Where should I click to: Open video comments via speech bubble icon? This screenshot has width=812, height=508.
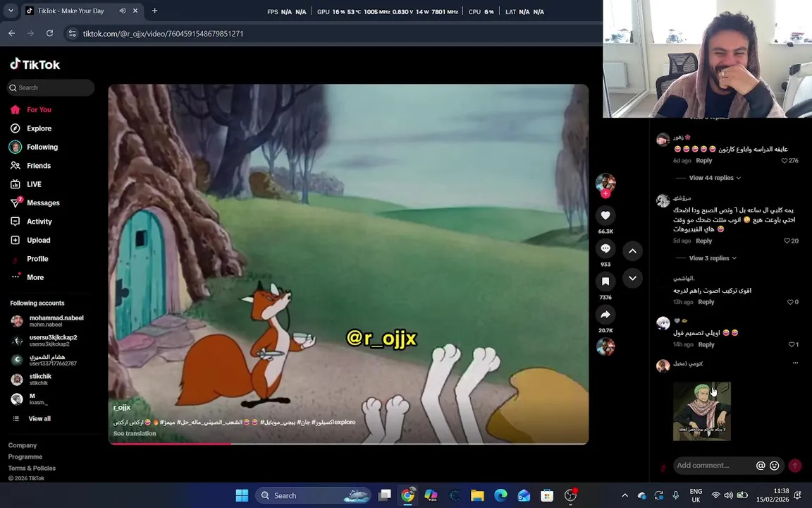[605, 248]
